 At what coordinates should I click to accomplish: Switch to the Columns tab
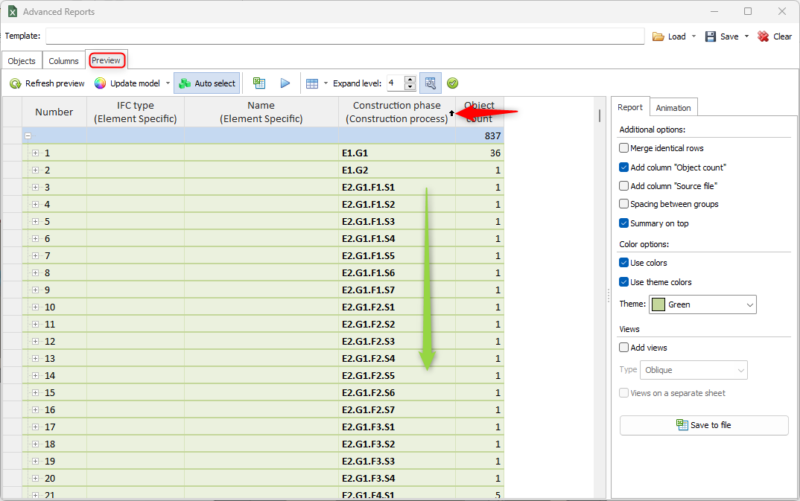63,61
